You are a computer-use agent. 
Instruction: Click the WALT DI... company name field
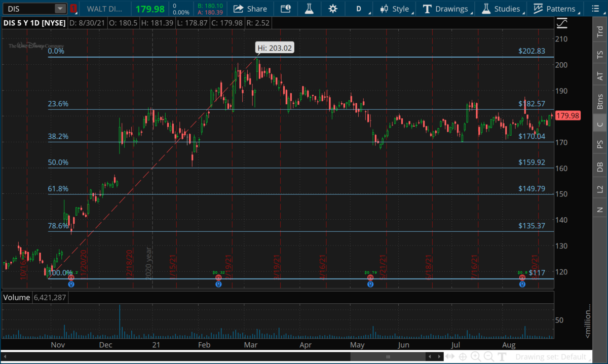[105, 9]
